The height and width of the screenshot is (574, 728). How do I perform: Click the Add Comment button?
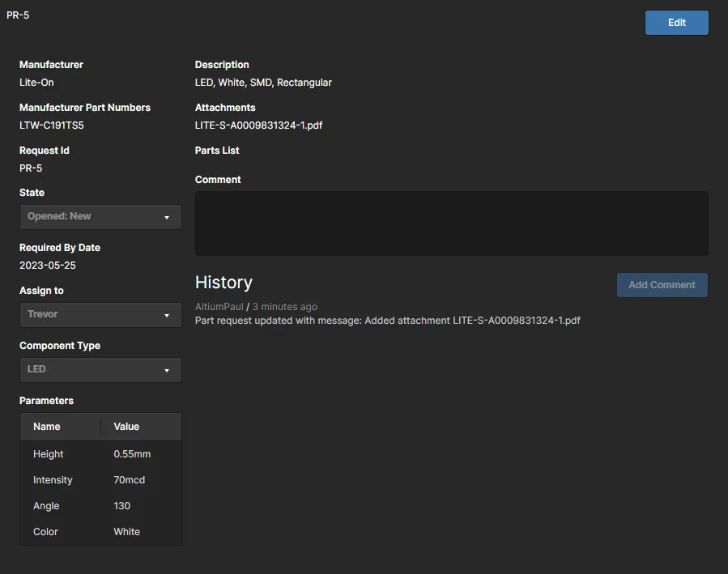tap(662, 285)
